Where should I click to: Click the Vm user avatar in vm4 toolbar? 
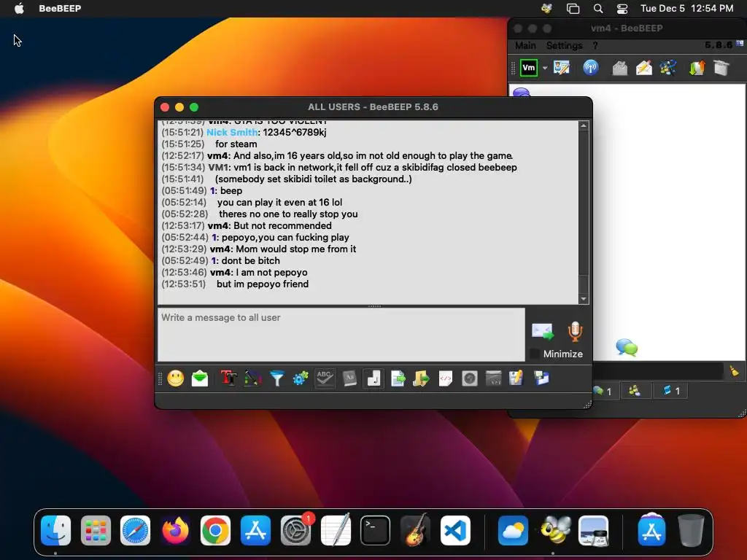click(x=529, y=68)
